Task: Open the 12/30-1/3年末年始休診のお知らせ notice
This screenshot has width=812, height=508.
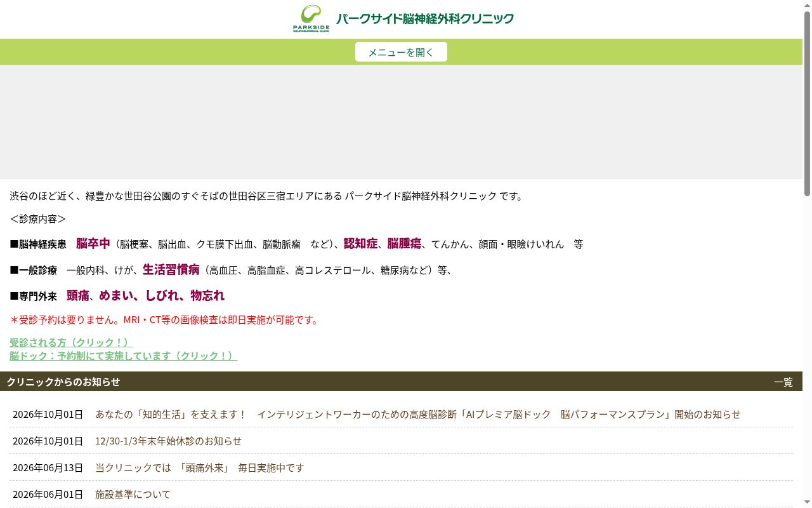Action: 168,441
